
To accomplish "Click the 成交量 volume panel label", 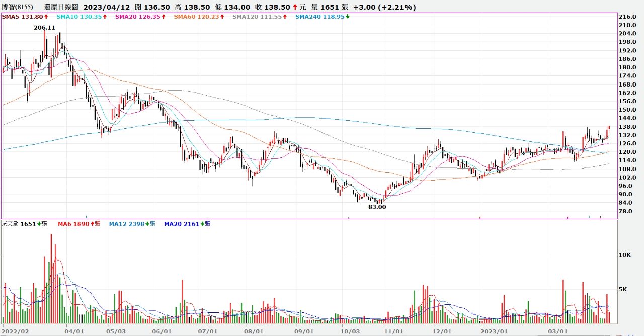I will pyautogui.click(x=10, y=224).
